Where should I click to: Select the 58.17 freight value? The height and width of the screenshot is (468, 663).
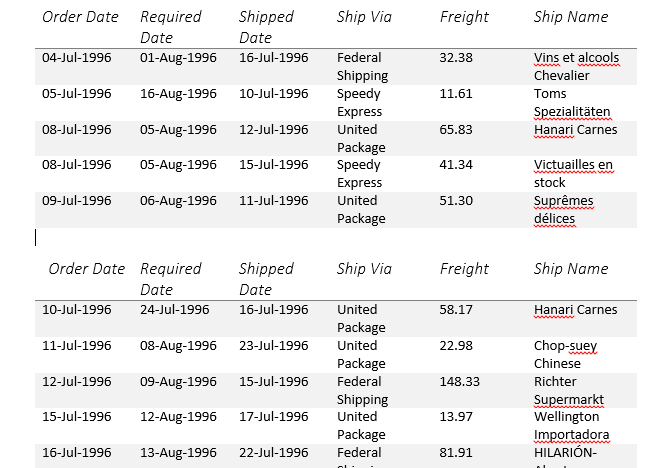pyautogui.click(x=456, y=310)
